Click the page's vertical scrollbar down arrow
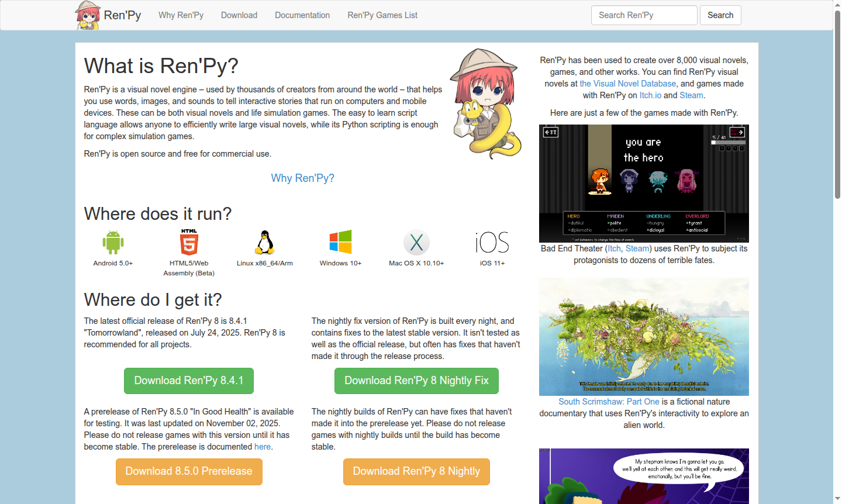This screenshot has height=504, width=842. click(x=837, y=499)
